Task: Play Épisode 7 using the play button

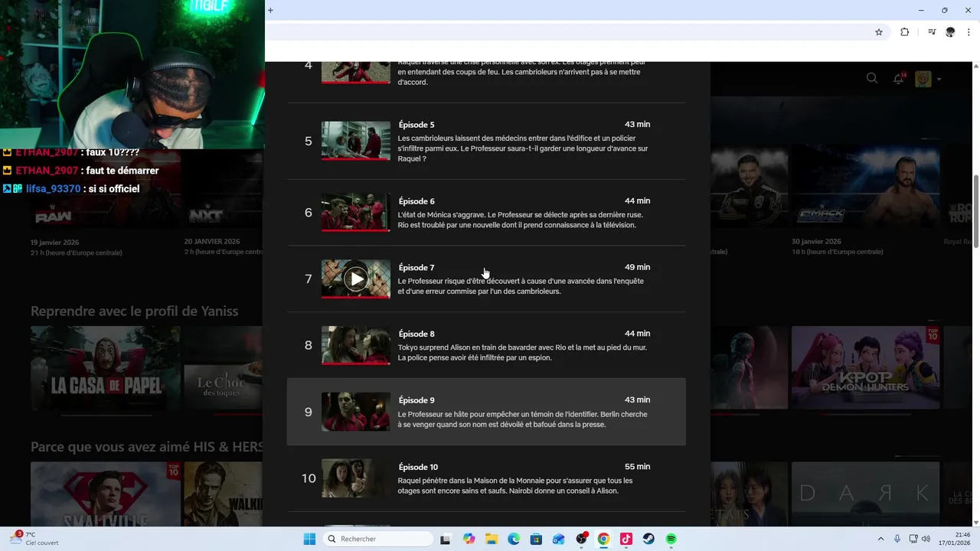Action: click(x=355, y=279)
